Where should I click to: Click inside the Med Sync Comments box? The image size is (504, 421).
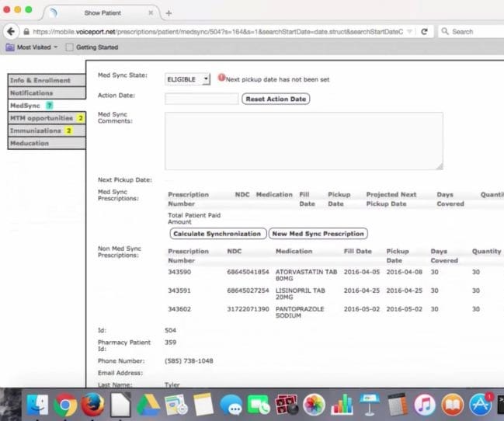pyautogui.click(x=304, y=141)
